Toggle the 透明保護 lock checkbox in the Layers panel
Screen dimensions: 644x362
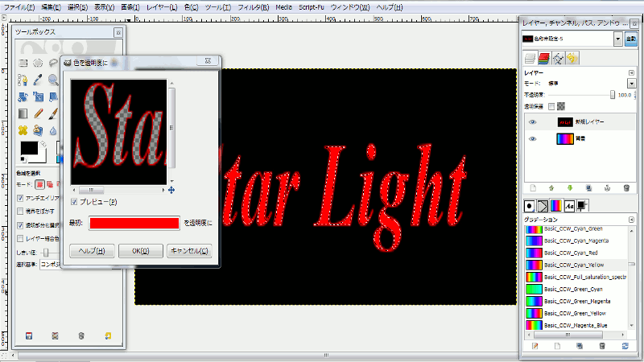(551, 106)
